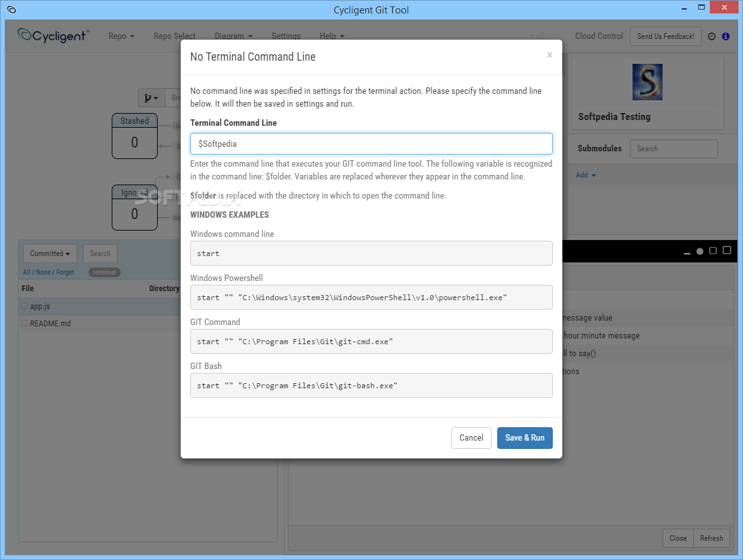Image resolution: width=743 pixels, height=560 pixels.
Task: Select the git-cmd.exe example command
Action: (371, 342)
